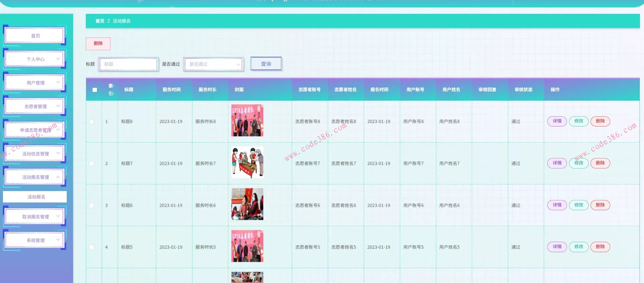Click the 首页 breadcrumb link

100,21
